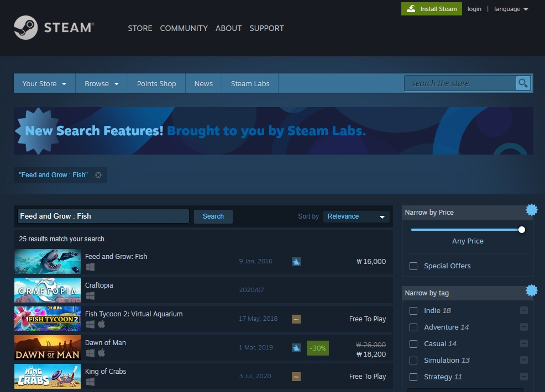
Task: Click the starburst badge on the banner
Action: pos(38,131)
